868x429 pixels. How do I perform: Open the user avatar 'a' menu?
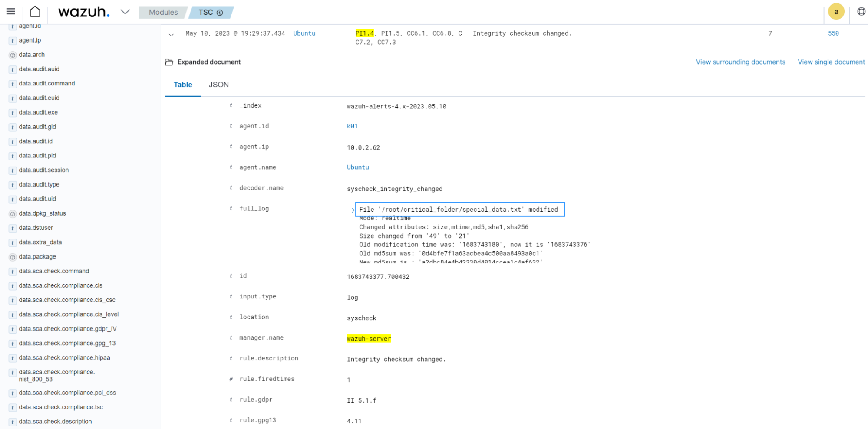pyautogui.click(x=836, y=12)
